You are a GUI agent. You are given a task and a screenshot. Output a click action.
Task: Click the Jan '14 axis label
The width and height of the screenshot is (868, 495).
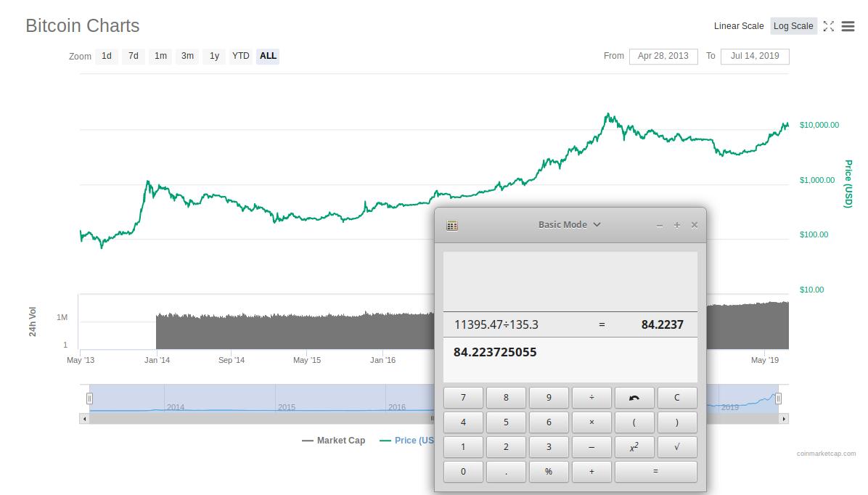click(157, 360)
